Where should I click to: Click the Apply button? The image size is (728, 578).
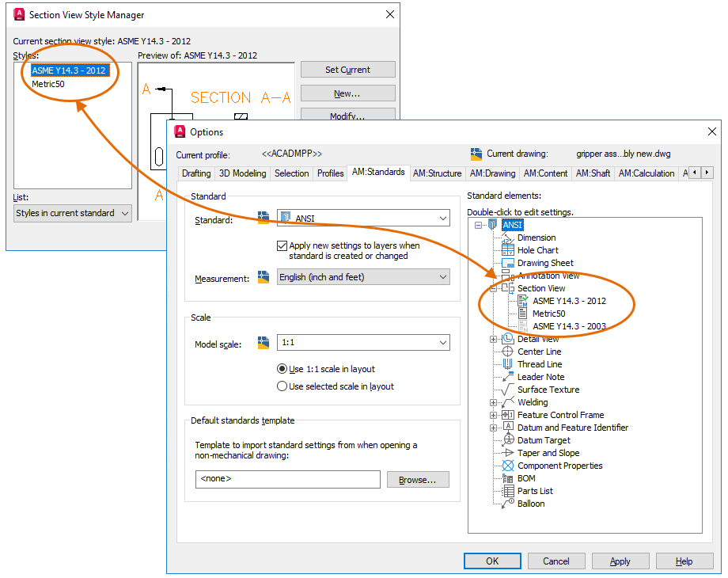(x=620, y=561)
